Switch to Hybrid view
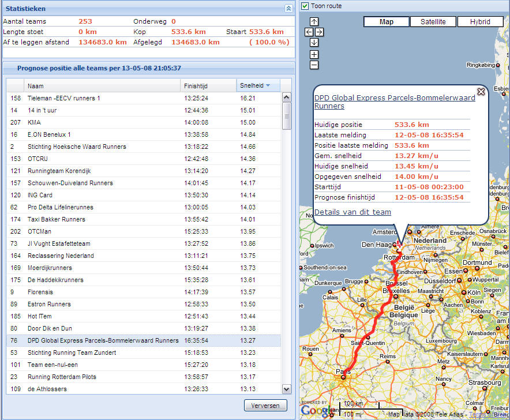Viewport: 510px width, 420px height. pos(480,22)
